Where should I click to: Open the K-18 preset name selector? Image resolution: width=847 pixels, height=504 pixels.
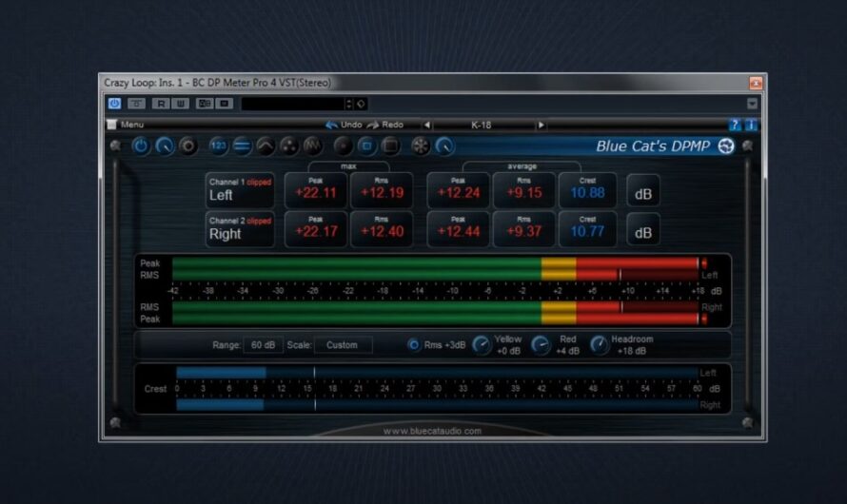click(x=483, y=125)
